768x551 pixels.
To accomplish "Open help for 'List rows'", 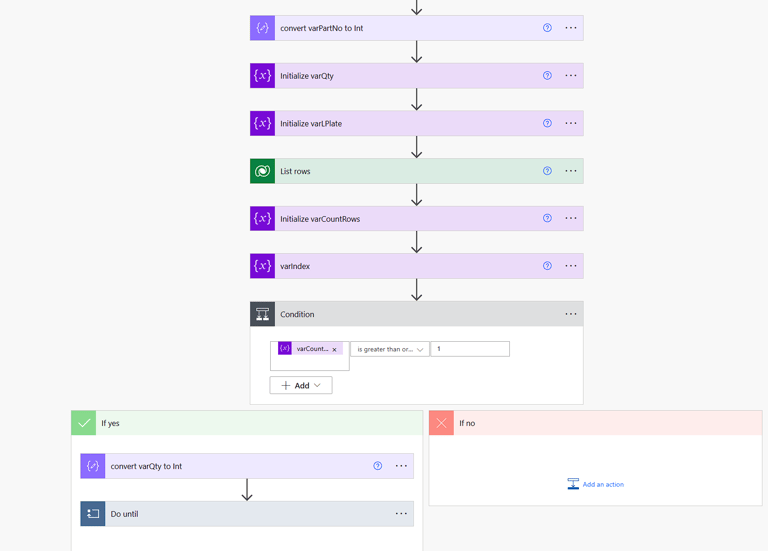I will (x=547, y=170).
